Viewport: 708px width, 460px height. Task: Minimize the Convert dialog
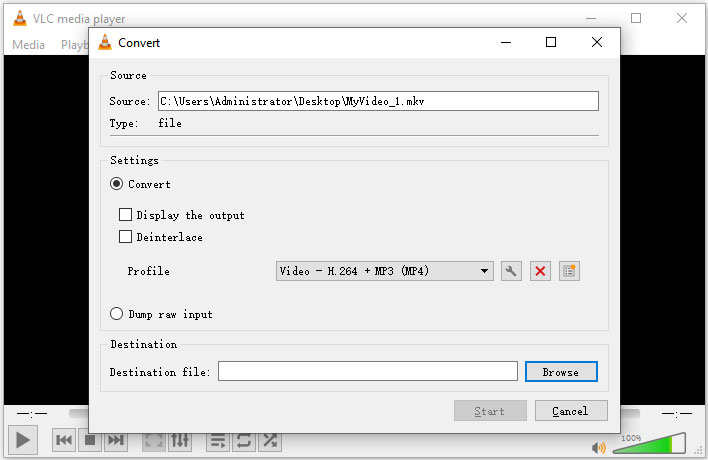click(506, 42)
